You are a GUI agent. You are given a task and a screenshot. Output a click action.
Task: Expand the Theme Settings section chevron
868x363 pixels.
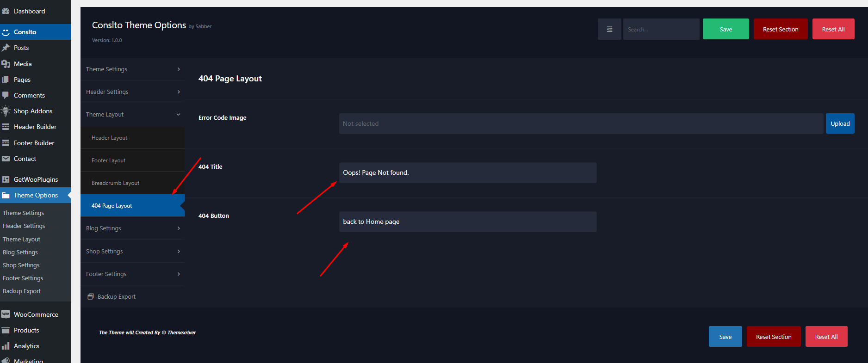click(x=179, y=69)
